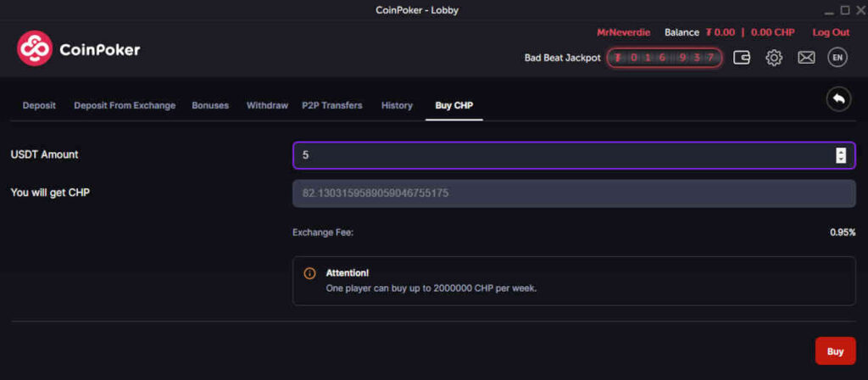Open the wallet cashier icon
The height and width of the screenshot is (380, 868).
pyautogui.click(x=741, y=58)
